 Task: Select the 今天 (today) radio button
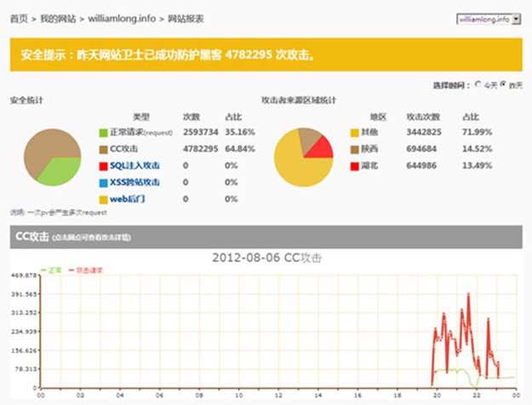pos(478,85)
